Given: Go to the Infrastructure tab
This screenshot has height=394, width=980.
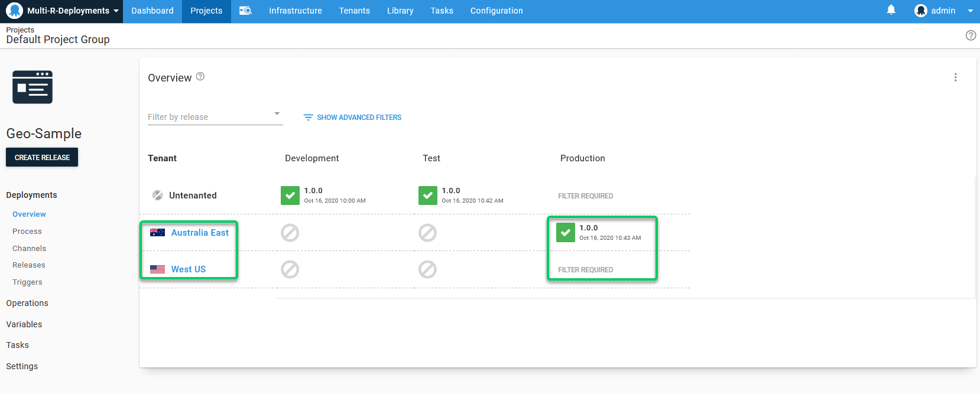Looking at the screenshot, I should 296,11.
